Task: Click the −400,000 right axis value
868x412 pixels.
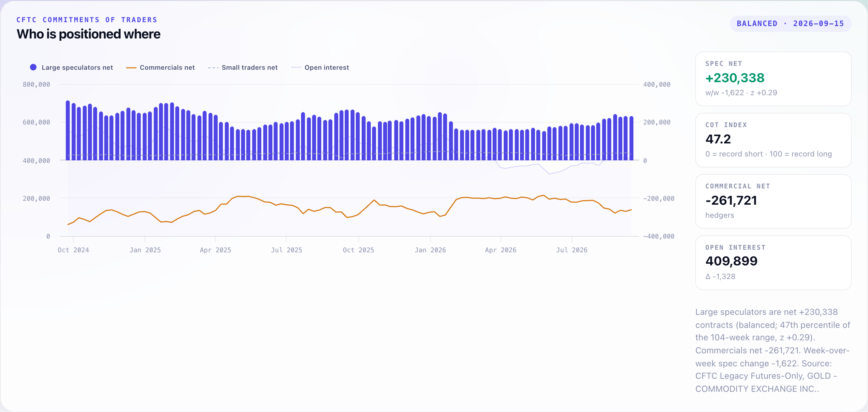Action: 659,236
